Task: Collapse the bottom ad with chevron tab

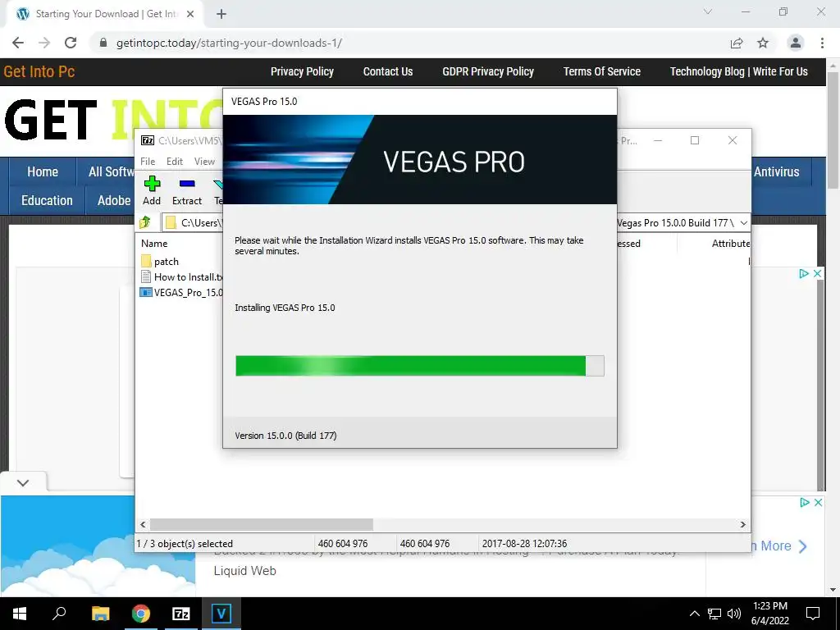Action: pos(23,482)
